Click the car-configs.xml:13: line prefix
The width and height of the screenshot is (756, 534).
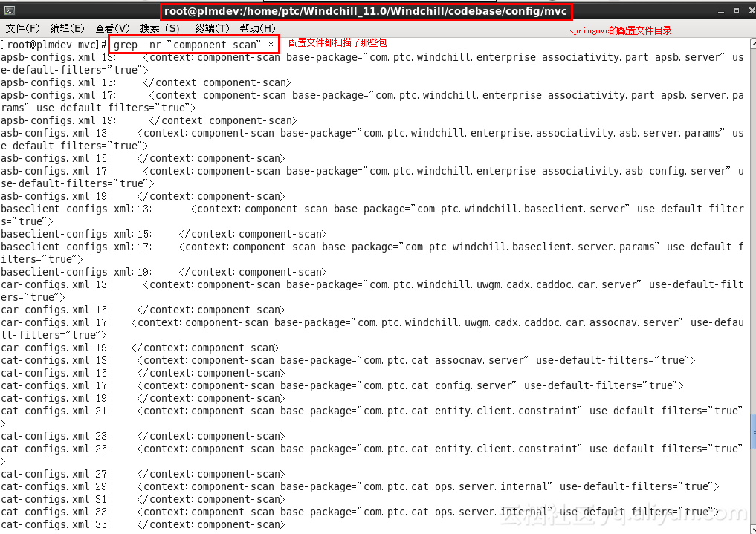pos(56,284)
